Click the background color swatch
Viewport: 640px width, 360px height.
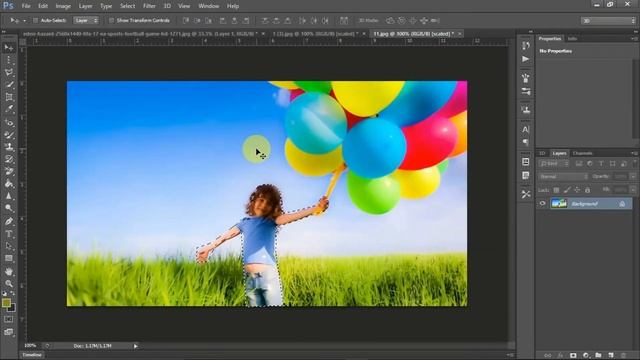point(12,308)
